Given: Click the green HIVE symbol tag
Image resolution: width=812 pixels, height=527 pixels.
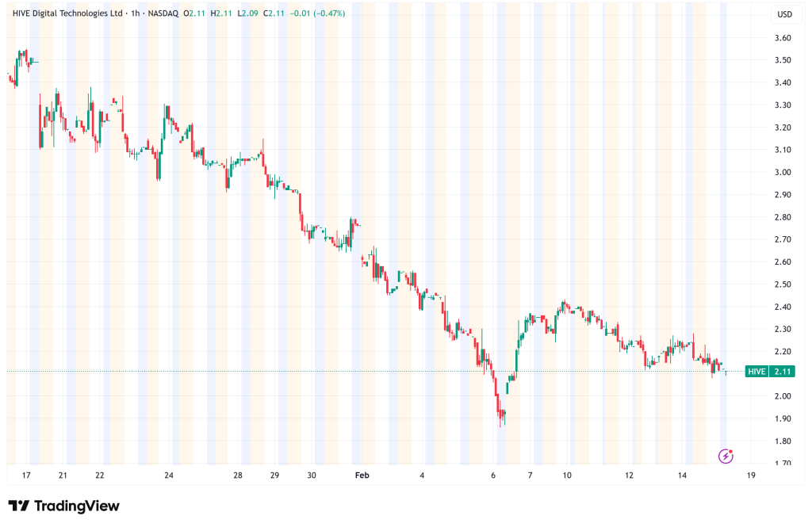Looking at the screenshot, I should point(758,371).
